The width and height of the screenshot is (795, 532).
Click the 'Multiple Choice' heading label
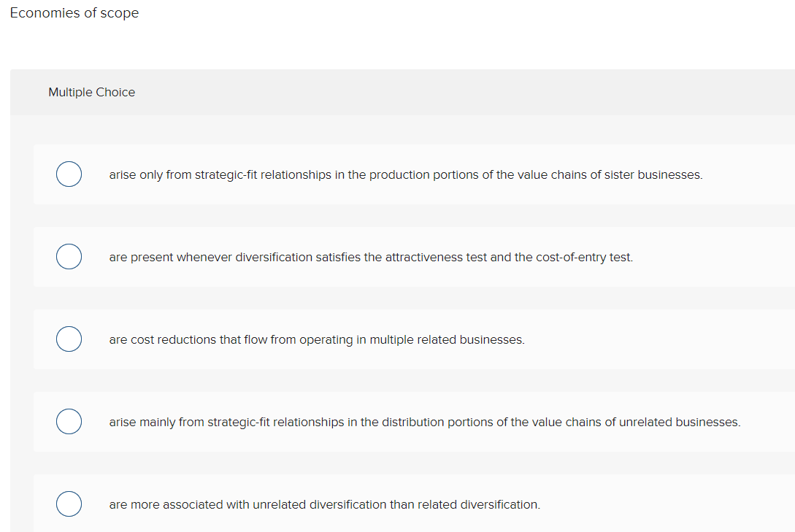coord(91,92)
